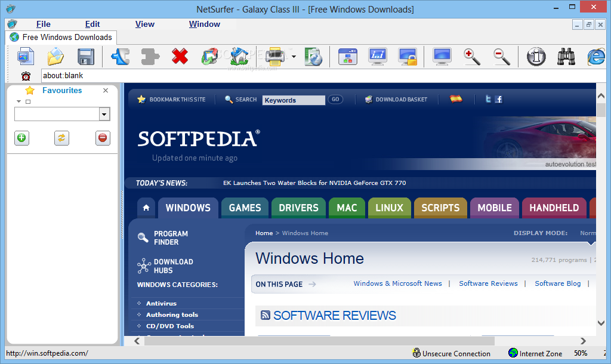The image size is (611, 364).
Task: Click the Internet Explorer e icon
Action: (596, 57)
